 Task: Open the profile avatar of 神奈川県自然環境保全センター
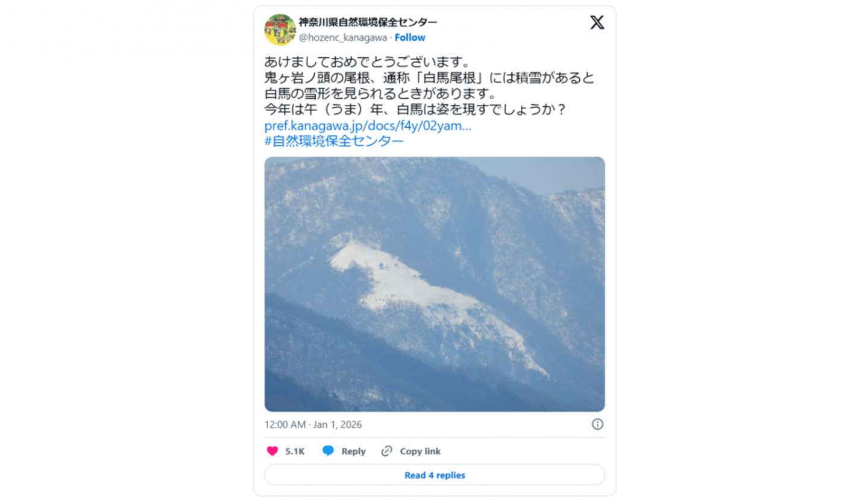click(280, 30)
